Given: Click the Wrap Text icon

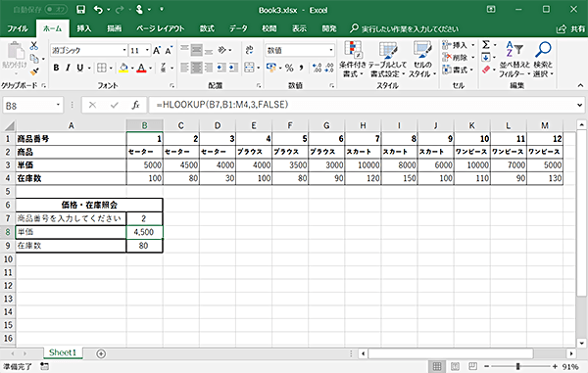Looking at the screenshot, I should point(249,50).
